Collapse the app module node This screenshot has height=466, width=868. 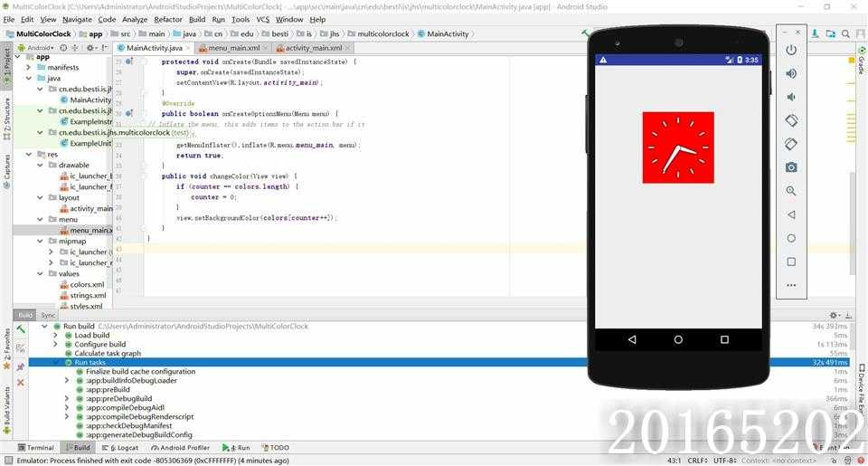pos(18,56)
